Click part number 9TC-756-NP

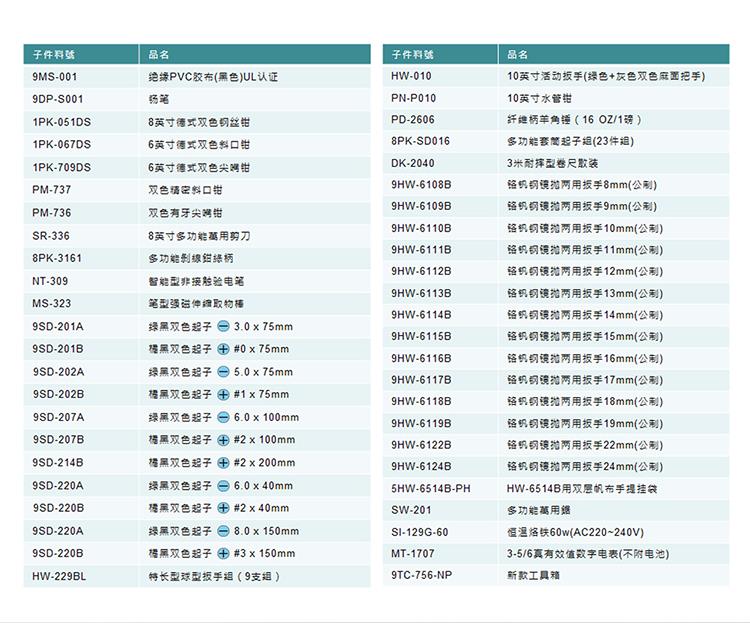pos(421,575)
